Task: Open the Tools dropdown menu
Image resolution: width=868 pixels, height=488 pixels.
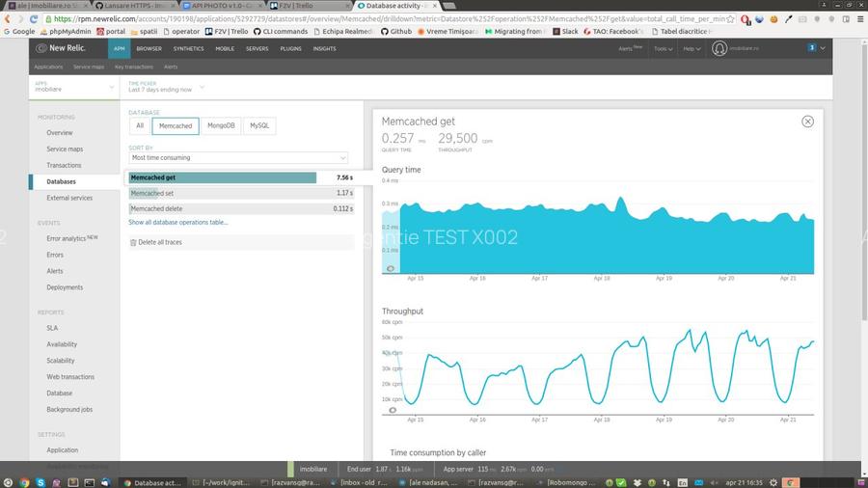Action: point(663,48)
